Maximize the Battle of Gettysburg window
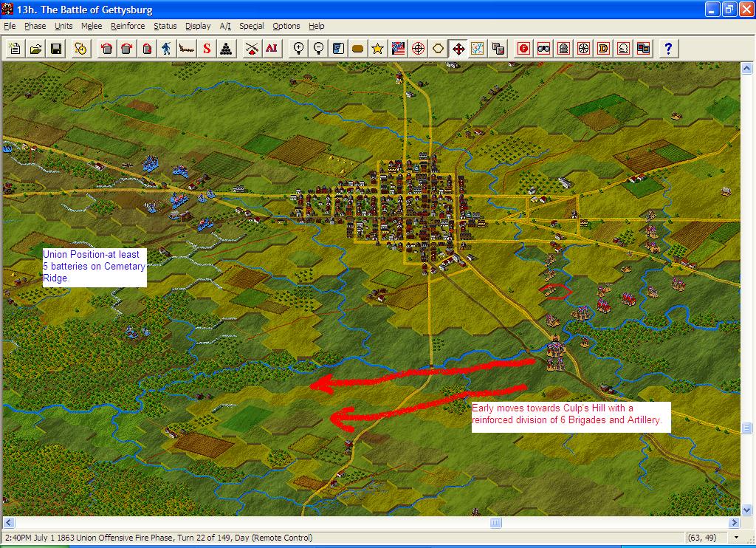The image size is (756, 548). pyautogui.click(x=729, y=9)
